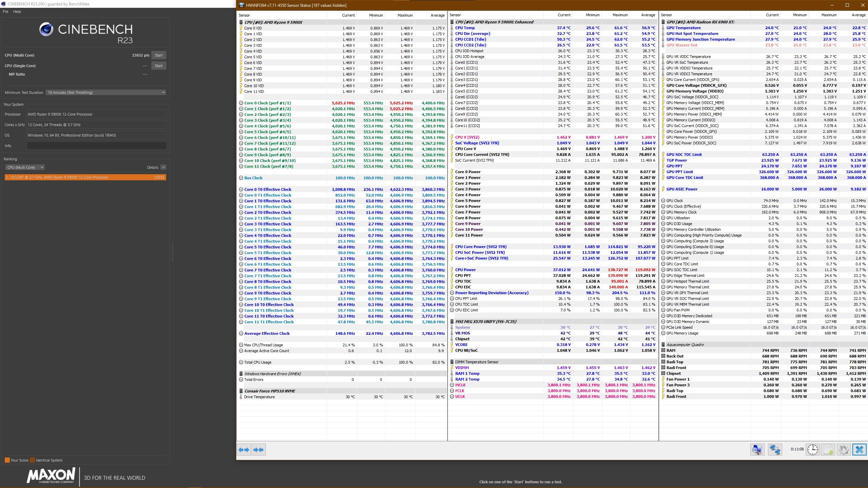
Task: Open the Help menu in Cinebench
Action: coord(17,12)
